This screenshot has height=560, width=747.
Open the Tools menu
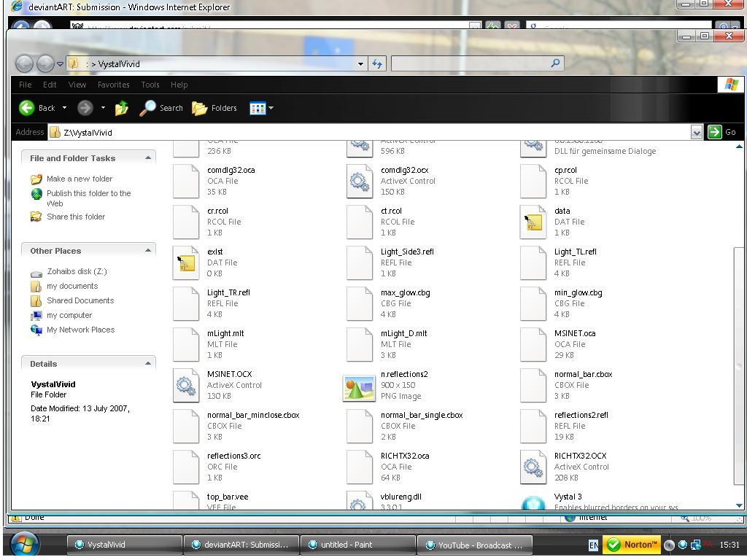point(150,85)
